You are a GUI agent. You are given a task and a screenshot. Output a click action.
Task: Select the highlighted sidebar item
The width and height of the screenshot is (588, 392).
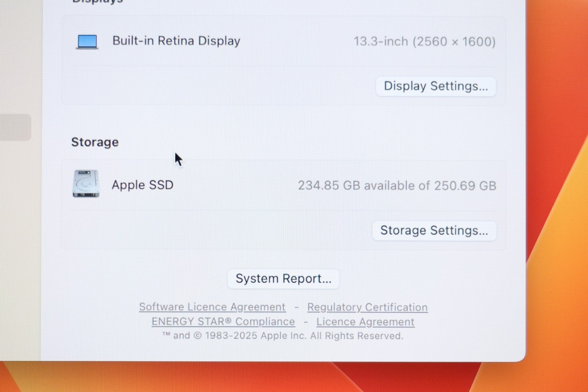[15, 127]
